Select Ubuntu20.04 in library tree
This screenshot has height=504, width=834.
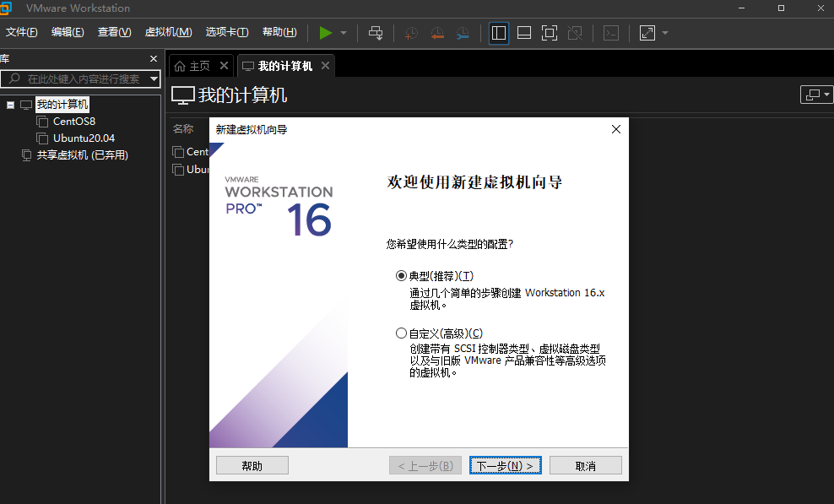point(84,138)
